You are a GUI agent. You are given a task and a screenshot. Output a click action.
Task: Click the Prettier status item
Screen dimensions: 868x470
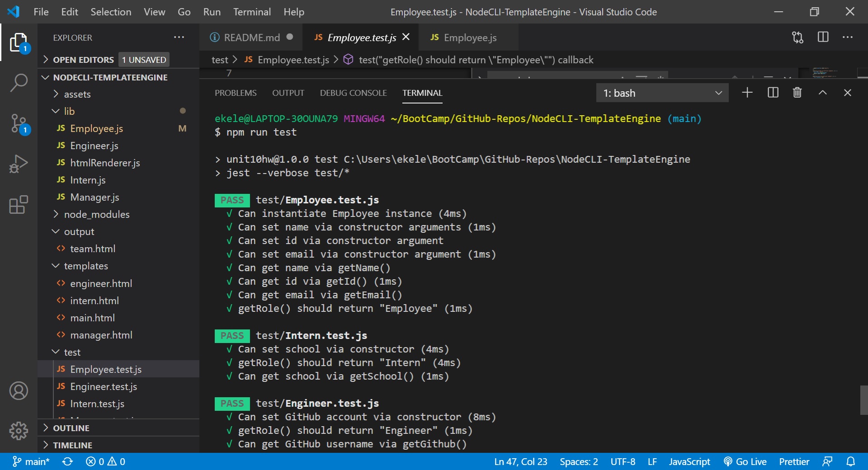click(x=794, y=461)
